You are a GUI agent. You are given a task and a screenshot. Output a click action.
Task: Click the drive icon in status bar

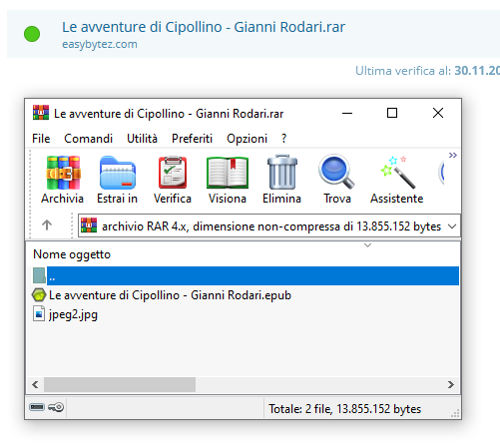pyautogui.click(x=37, y=407)
